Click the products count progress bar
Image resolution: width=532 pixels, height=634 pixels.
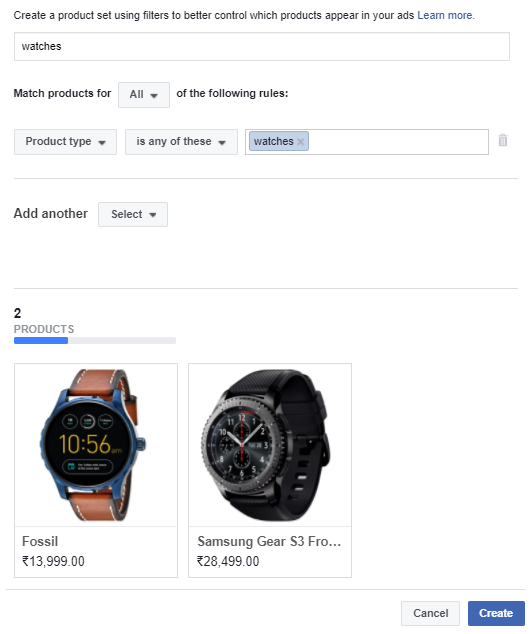(x=95, y=340)
